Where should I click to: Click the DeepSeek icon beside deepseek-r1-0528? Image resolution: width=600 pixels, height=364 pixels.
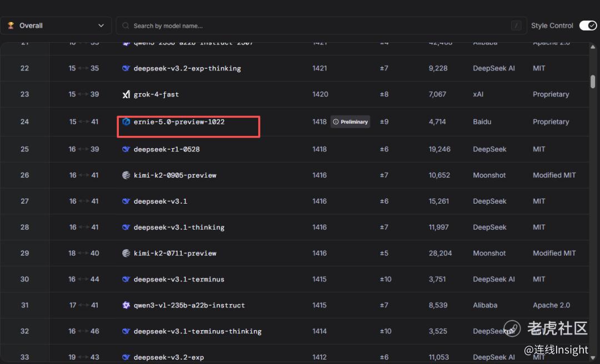click(x=126, y=149)
